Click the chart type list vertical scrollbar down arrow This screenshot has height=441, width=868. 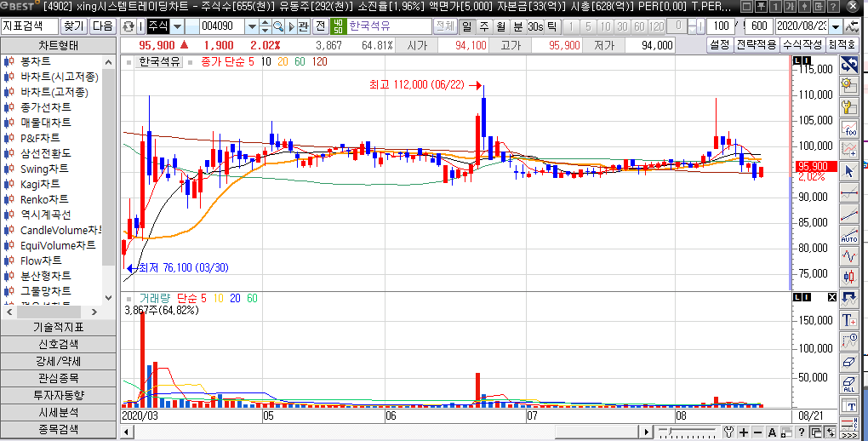pyautogui.click(x=109, y=298)
